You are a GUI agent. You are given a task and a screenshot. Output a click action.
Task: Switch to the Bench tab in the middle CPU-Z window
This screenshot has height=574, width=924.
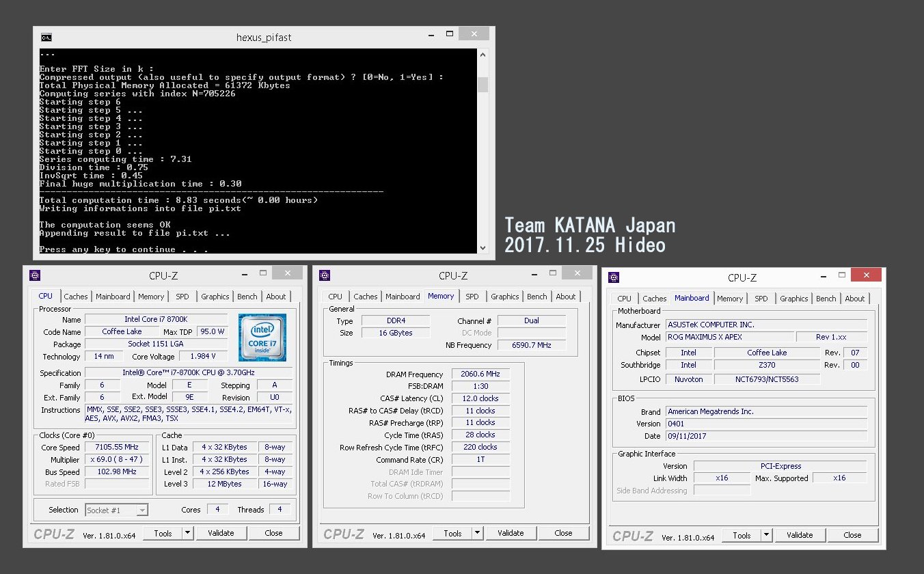537,297
